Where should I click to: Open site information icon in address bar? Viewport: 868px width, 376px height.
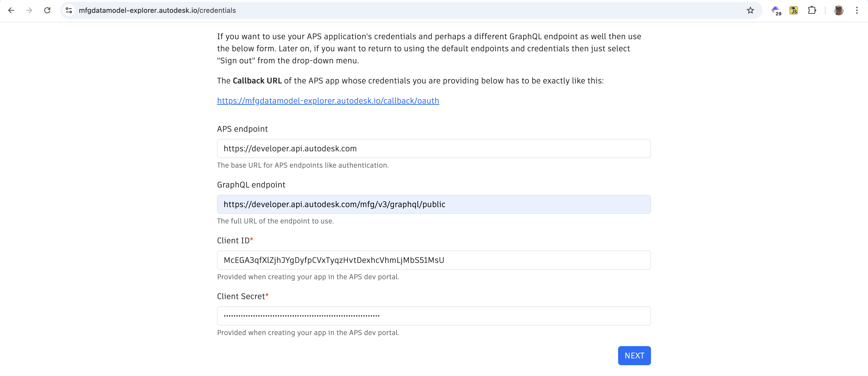click(69, 11)
